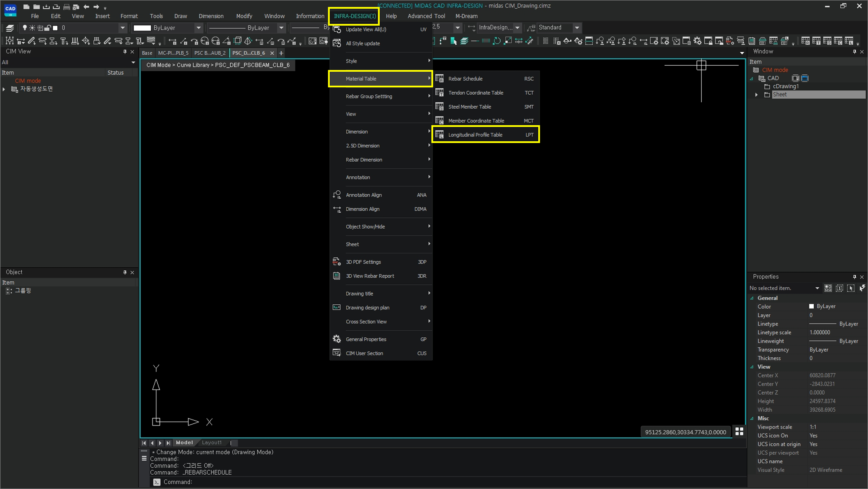Click the Open folder icon in quick access bar

[x=36, y=7]
